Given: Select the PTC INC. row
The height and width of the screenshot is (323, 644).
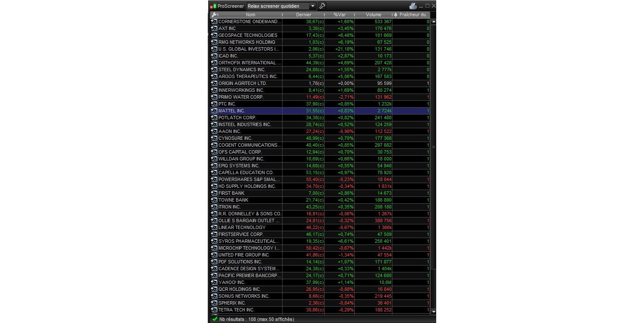Looking at the screenshot, I should tap(320, 104).
